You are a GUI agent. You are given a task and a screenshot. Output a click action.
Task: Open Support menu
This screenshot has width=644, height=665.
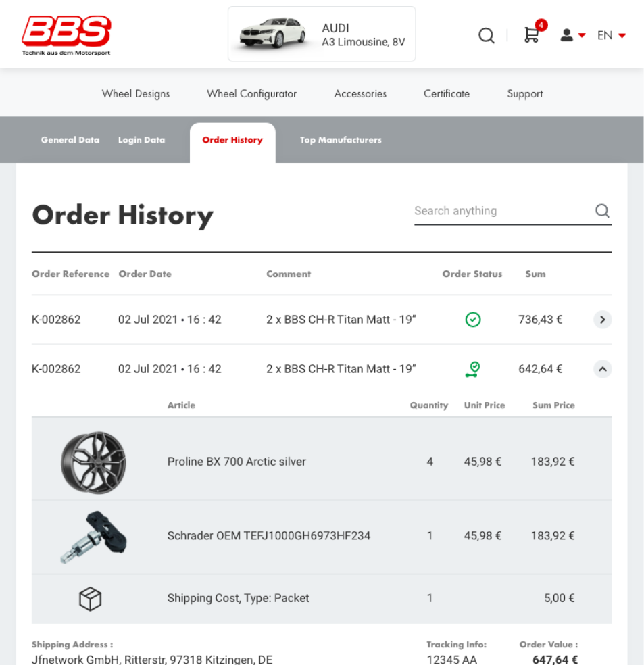pyautogui.click(x=525, y=94)
